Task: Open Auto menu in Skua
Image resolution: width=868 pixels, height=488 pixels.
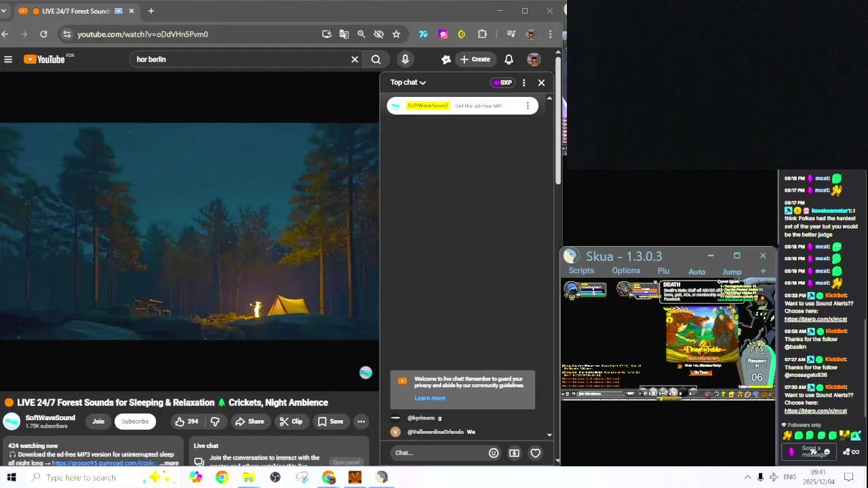Action: point(697,272)
